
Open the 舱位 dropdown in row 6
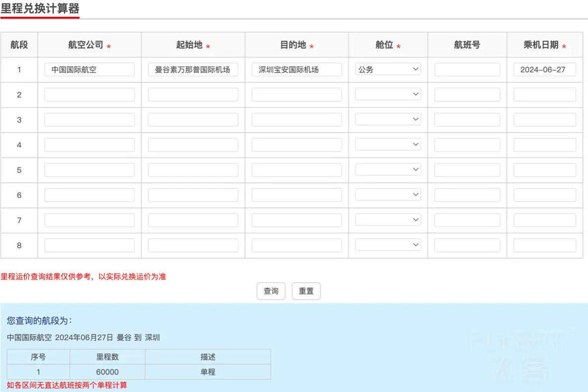(388, 195)
